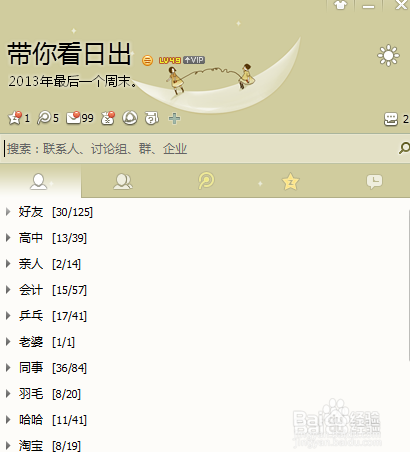Click the nickname 带你看日出

[69, 54]
